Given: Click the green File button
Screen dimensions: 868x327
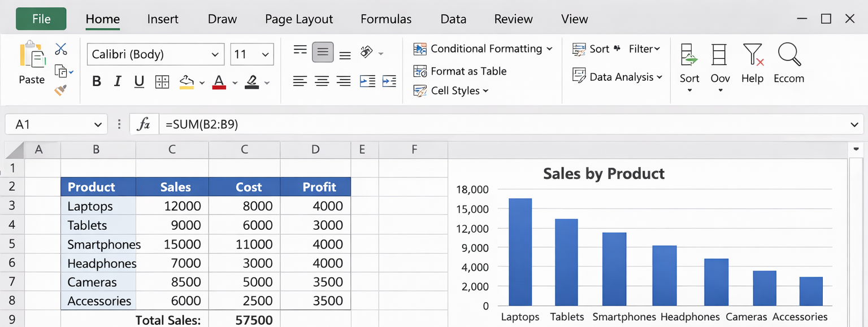Looking at the screenshot, I should point(41,19).
